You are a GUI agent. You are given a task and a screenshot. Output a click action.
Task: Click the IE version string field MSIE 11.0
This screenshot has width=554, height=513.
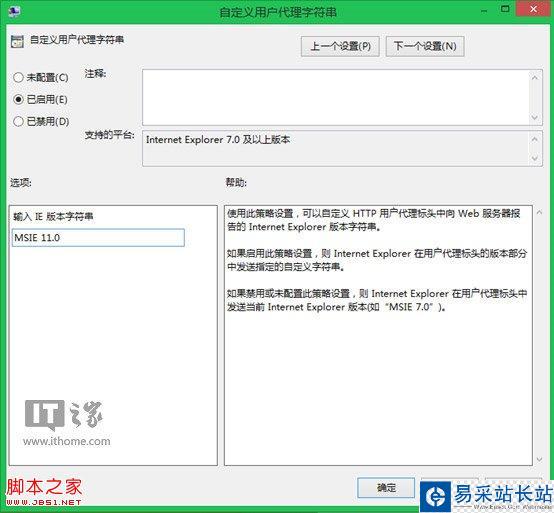98,237
